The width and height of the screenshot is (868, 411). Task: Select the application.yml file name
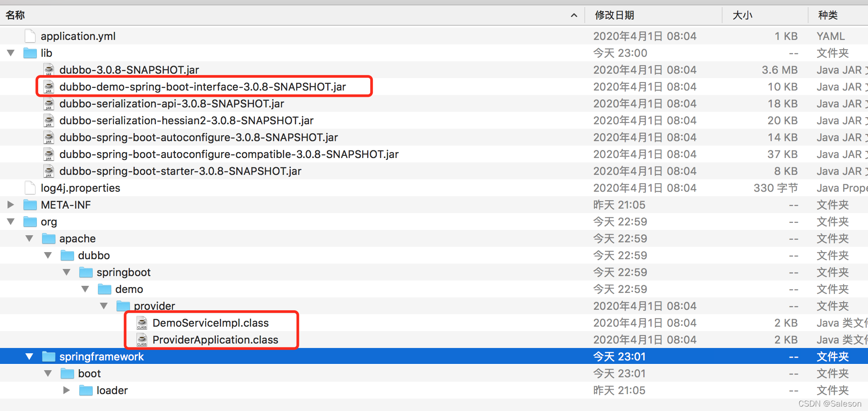click(78, 36)
